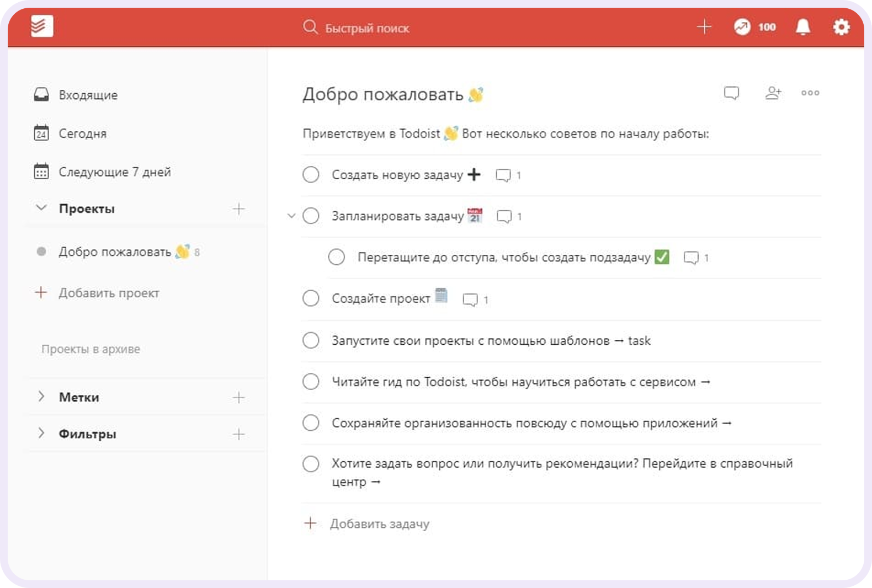Image resolution: width=872 pixels, height=588 pixels.
Task: Open Сохраняйте организованность повсюду task
Action: (x=531, y=423)
